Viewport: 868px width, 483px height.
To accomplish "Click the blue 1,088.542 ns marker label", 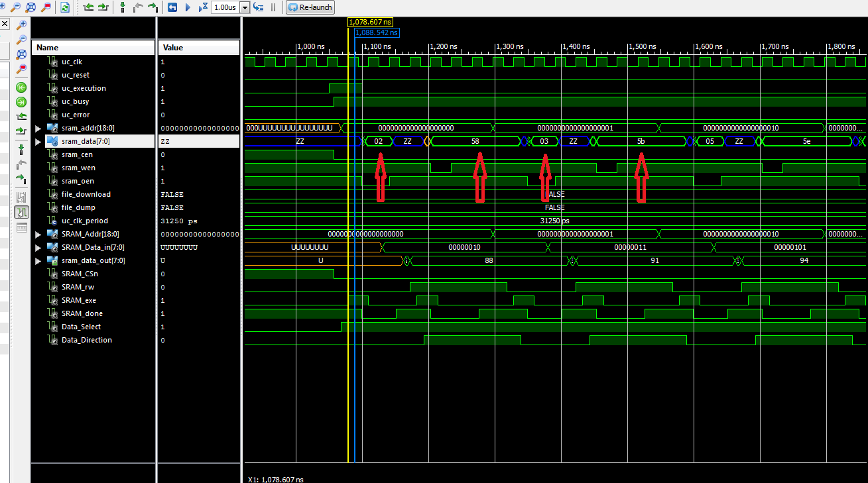I will (377, 32).
